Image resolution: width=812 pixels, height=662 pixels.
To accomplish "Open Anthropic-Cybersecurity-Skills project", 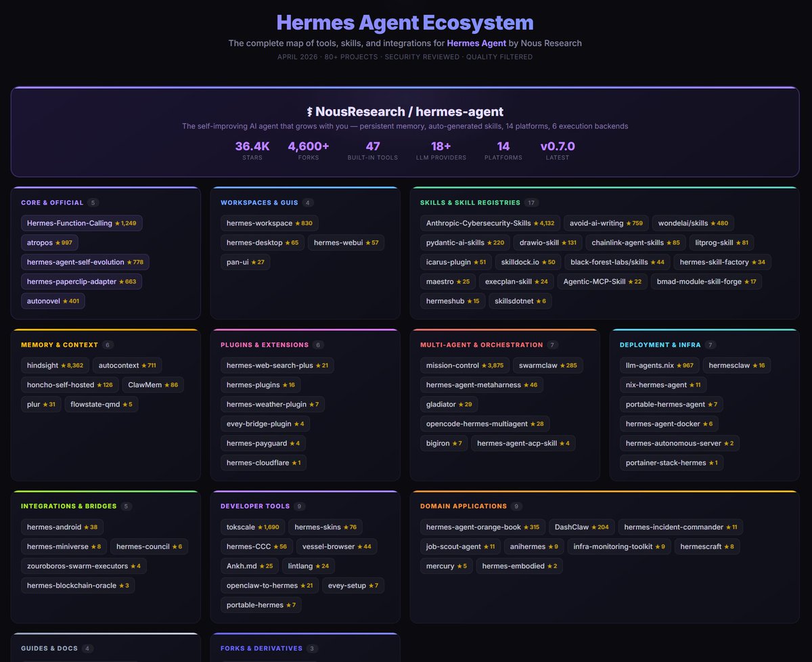I will (x=490, y=223).
